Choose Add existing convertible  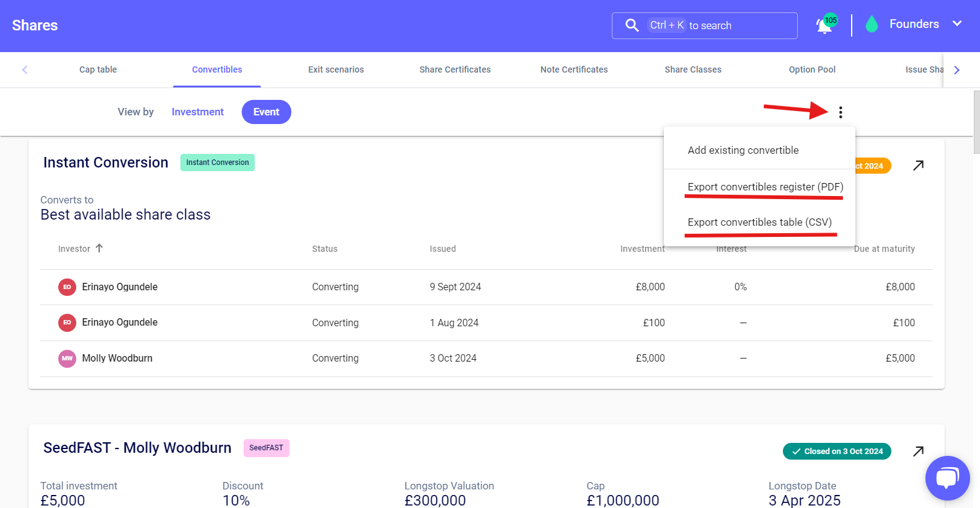pyautogui.click(x=743, y=150)
